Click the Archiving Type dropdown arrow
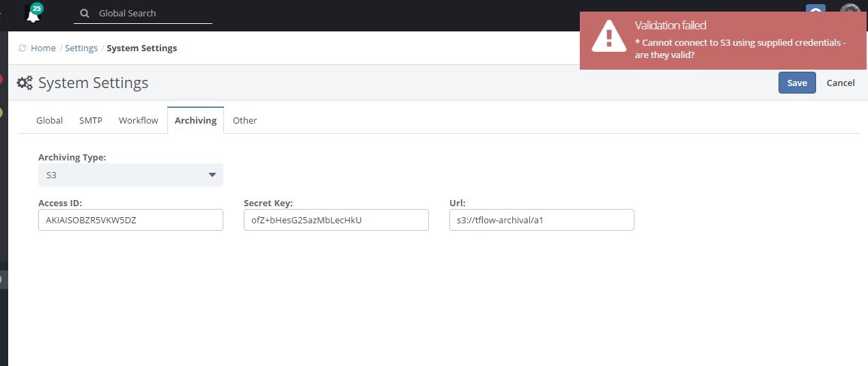Viewport: 868px width, 366px height. 212,175
